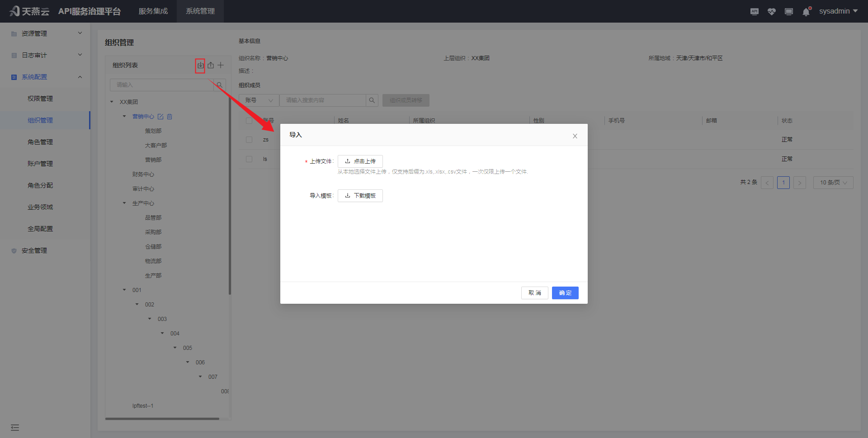Click the 点击上传 upload button
Screen dimensions: 868x438
[360, 161]
